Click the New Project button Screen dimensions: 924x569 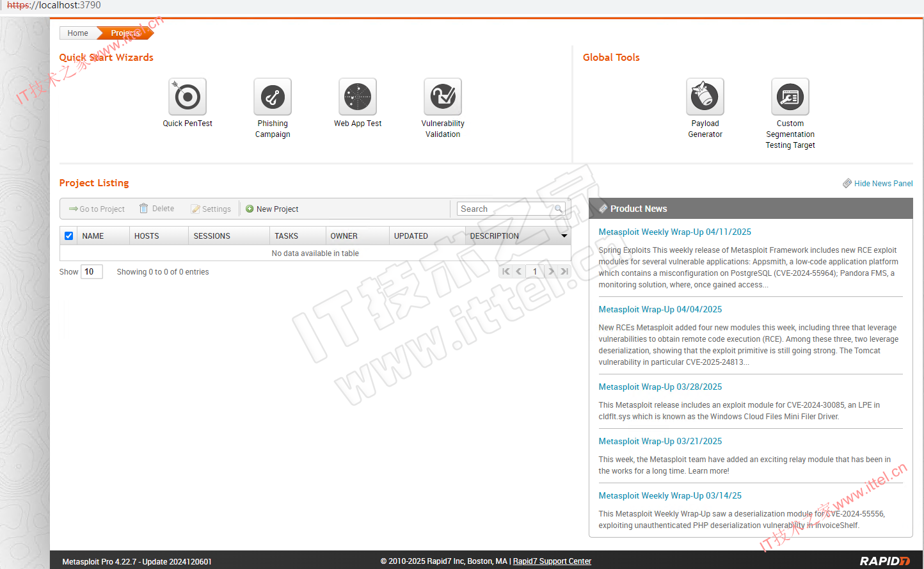coord(272,209)
